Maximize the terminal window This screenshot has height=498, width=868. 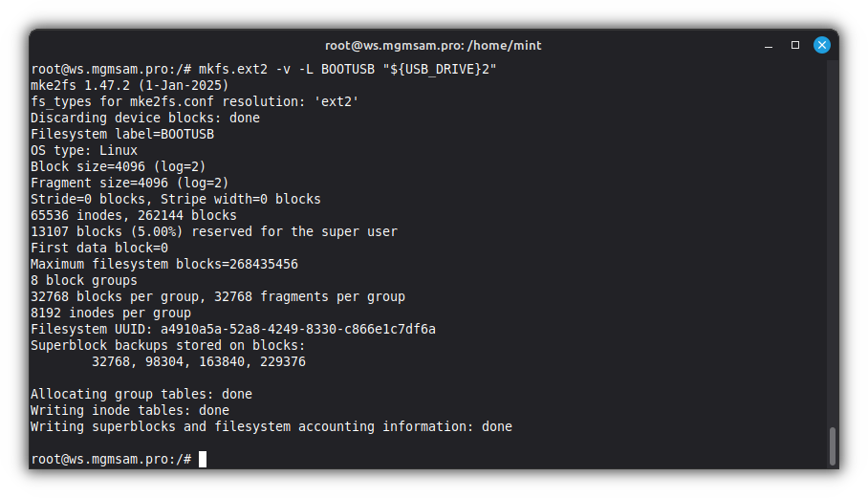794,45
